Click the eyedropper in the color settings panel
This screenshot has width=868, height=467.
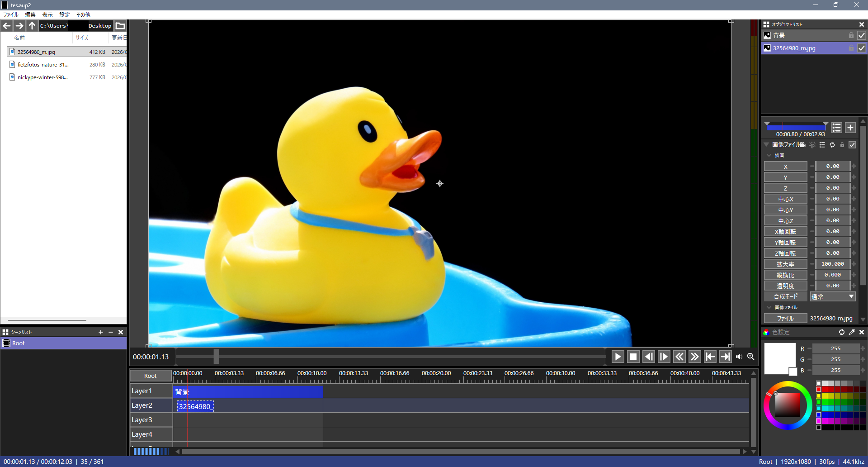point(852,332)
